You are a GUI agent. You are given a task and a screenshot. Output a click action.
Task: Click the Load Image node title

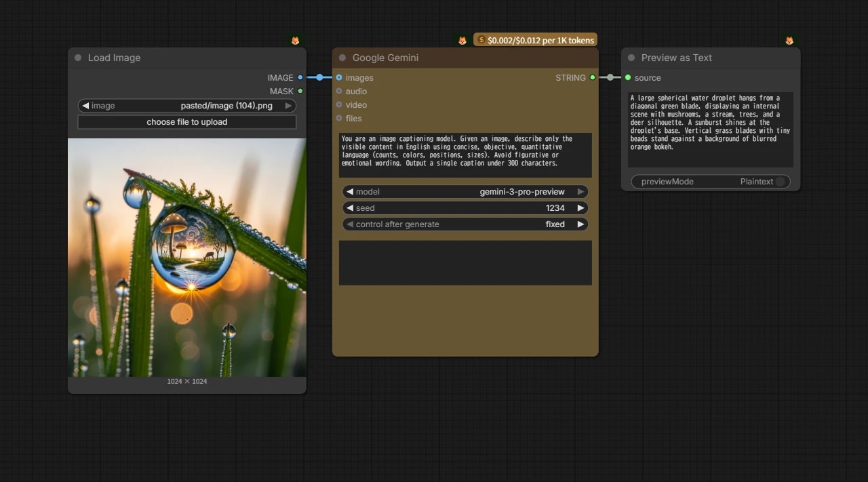(x=114, y=58)
